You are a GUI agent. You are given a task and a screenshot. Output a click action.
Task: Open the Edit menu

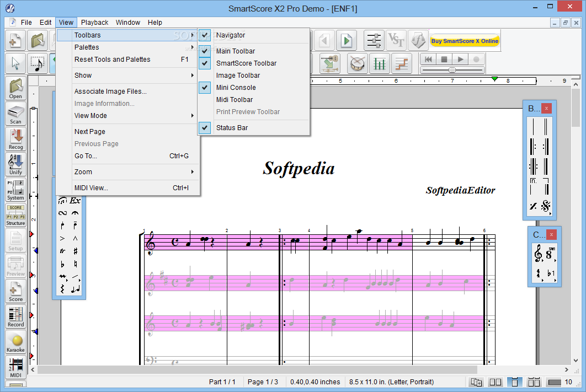46,23
